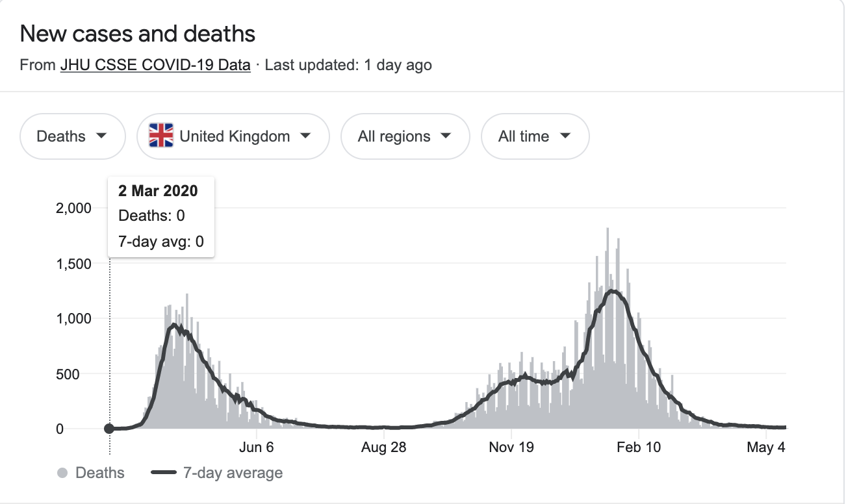Click the New cases and deaths heading

[138, 34]
